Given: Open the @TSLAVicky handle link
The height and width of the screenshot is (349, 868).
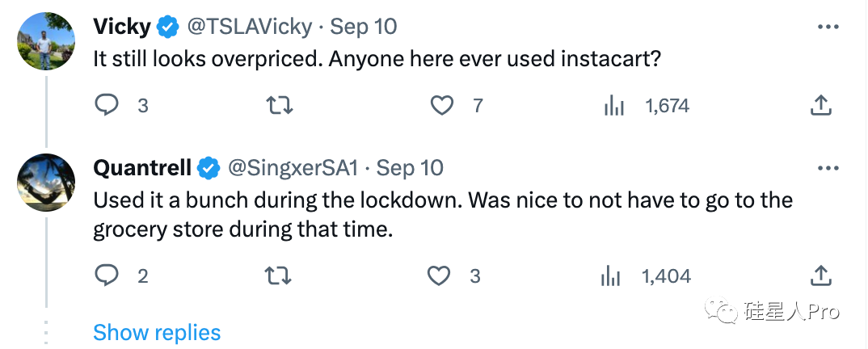Looking at the screenshot, I should (x=250, y=27).
